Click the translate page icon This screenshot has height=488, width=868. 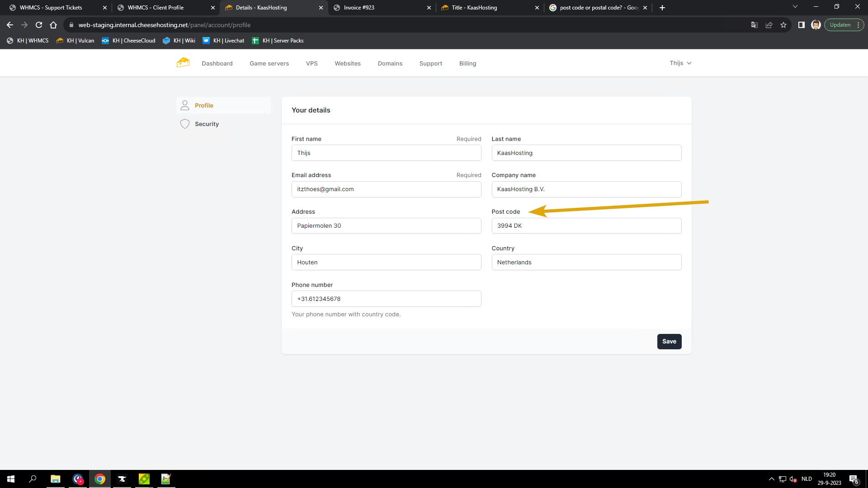[x=754, y=25]
